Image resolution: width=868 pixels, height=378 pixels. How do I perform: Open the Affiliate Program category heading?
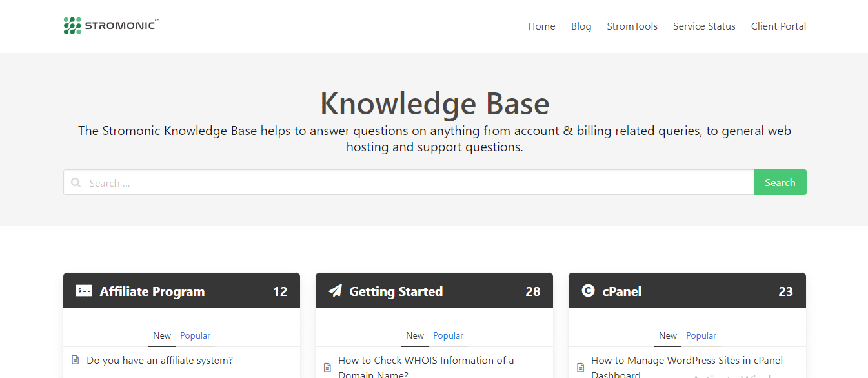(152, 291)
